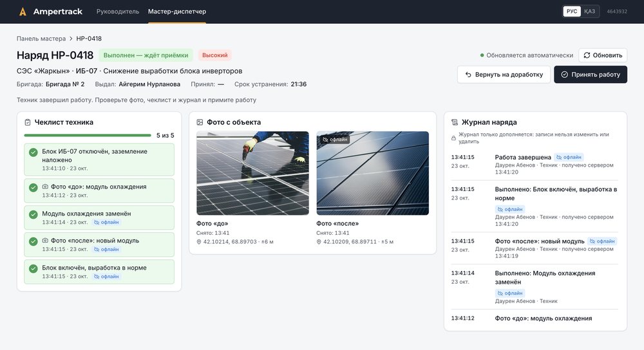
Task: Click the journal icon beside Журнал наряда
Action: pos(454,122)
